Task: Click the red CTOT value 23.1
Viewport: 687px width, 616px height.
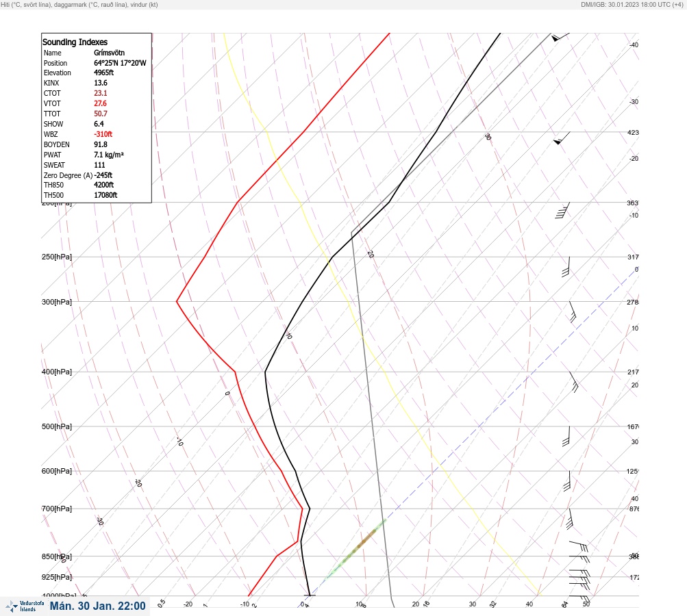Action: click(100, 93)
